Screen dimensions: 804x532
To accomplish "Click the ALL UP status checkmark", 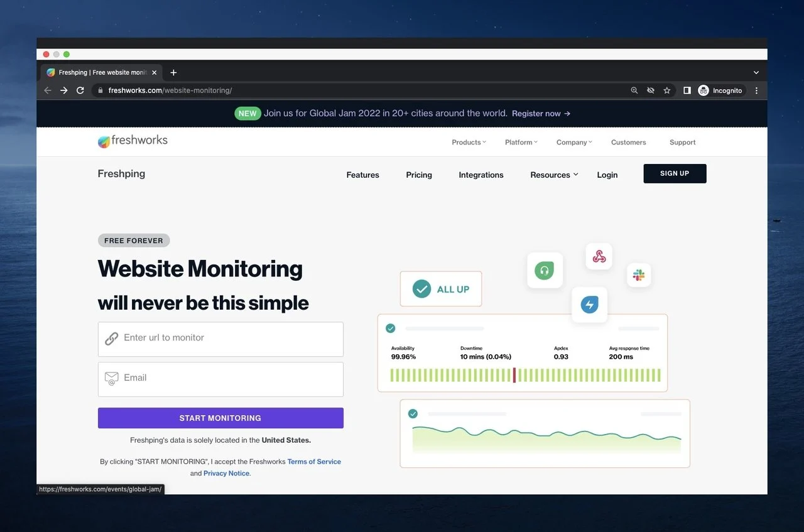I will pos(421,289).
